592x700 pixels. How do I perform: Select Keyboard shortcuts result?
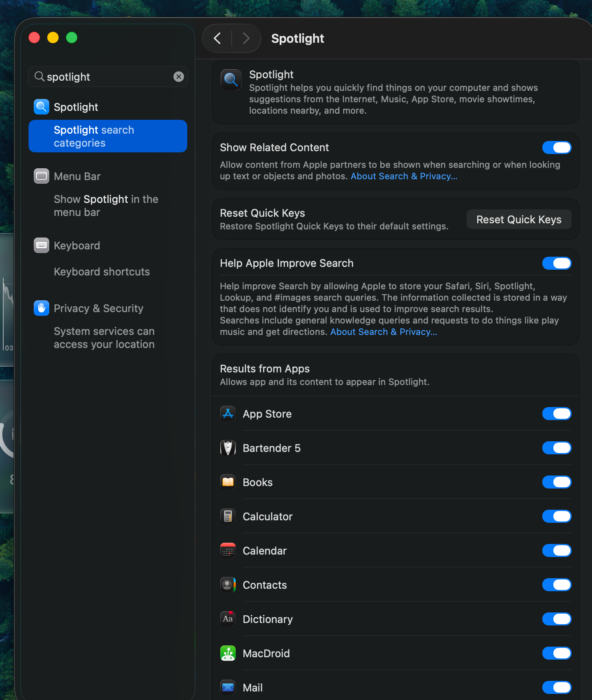[108, 271]
